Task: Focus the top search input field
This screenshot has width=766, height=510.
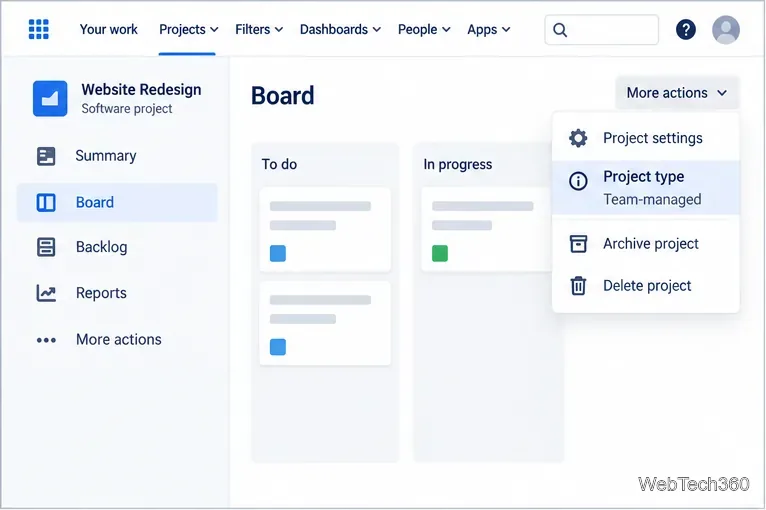Action: (601, 30)
